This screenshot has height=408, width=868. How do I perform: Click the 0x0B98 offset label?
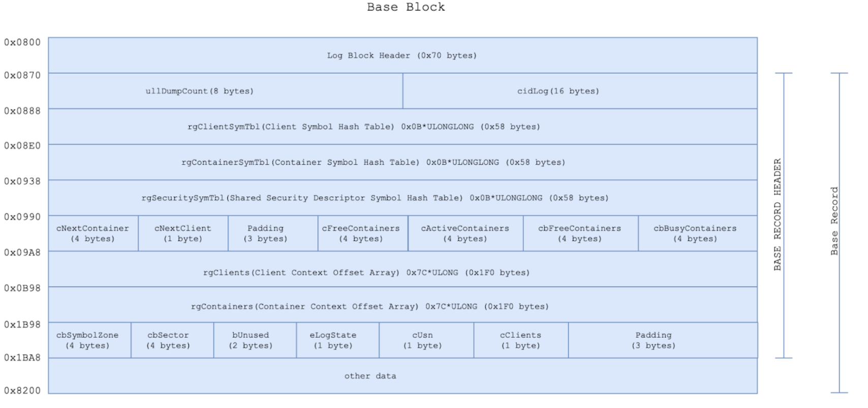coord(22,288)
